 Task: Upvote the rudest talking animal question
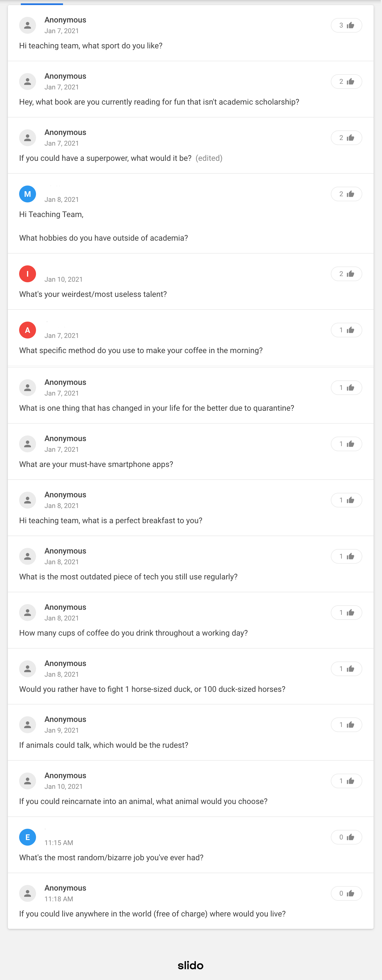click(x=346, y=725)
